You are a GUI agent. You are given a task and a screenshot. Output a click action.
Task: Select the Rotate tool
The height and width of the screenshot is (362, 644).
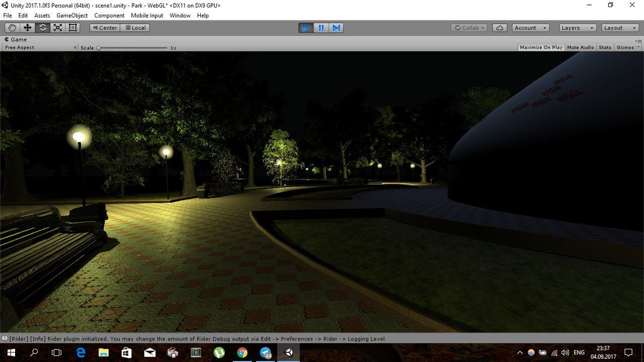click(x=43, y=28)
